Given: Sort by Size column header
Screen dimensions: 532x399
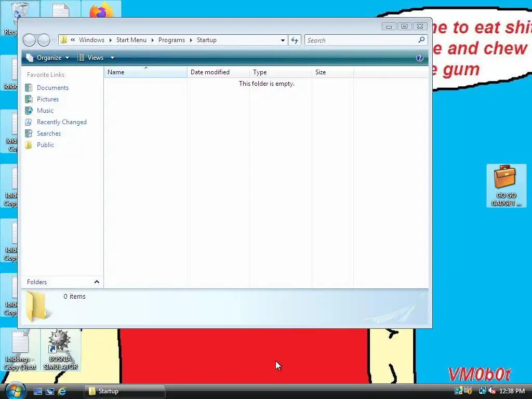Looking at the screenshot, I should (333, 72).
